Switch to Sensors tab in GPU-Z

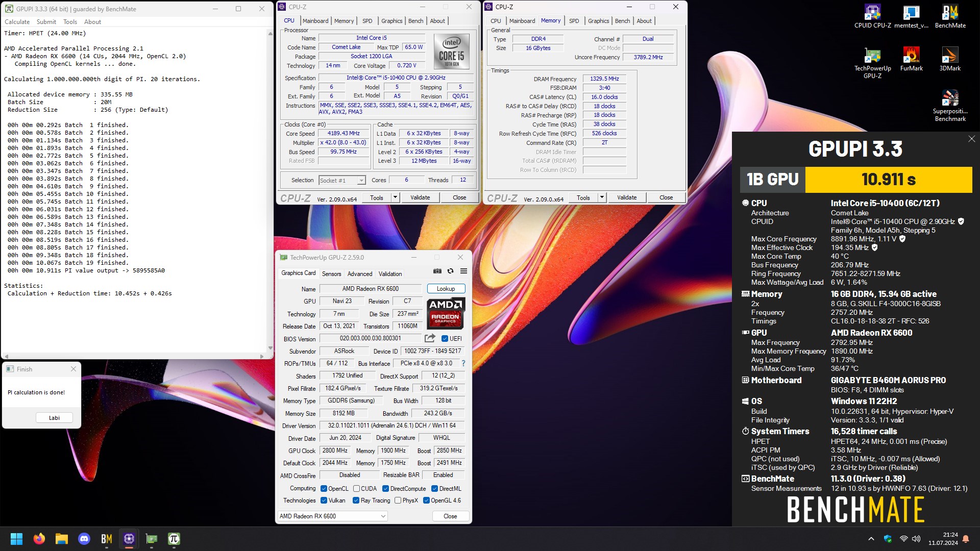(331, 274)
